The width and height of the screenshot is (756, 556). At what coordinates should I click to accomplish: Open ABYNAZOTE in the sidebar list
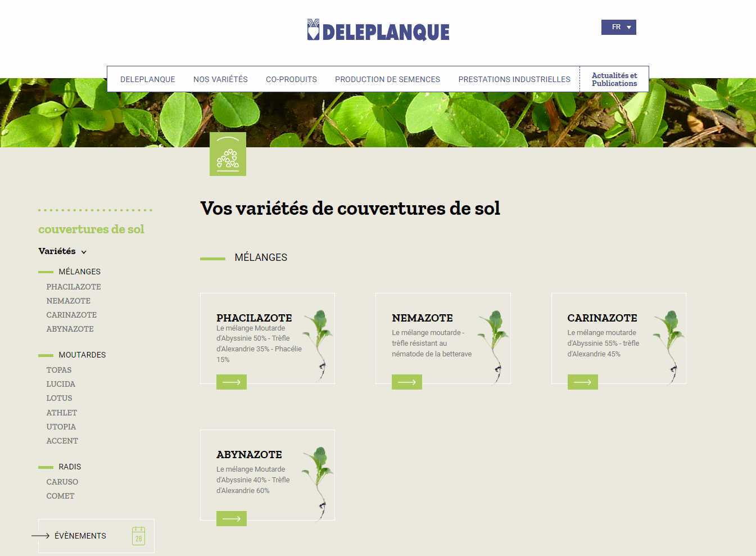coord(70,329)
